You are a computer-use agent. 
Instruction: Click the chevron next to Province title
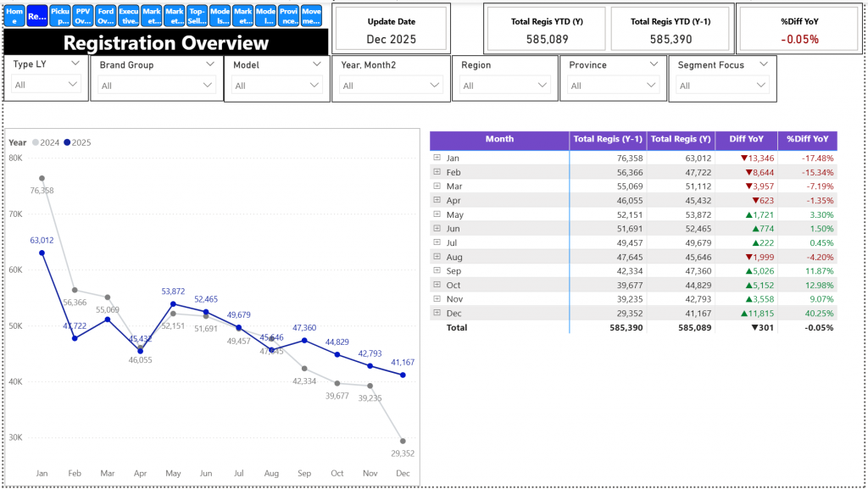click(x=654, y=64)
